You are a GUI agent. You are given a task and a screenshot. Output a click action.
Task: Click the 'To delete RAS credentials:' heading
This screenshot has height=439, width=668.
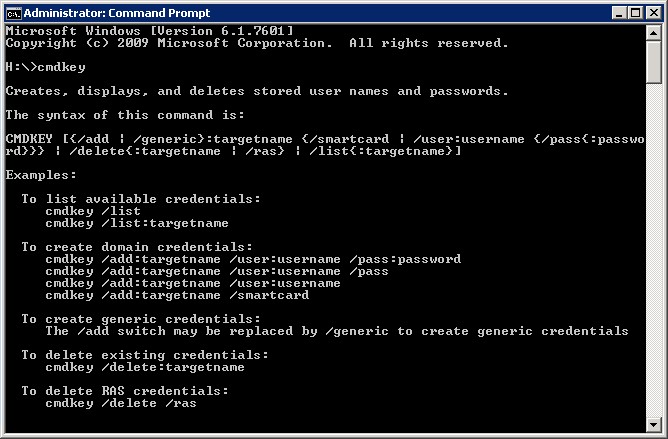124,391
